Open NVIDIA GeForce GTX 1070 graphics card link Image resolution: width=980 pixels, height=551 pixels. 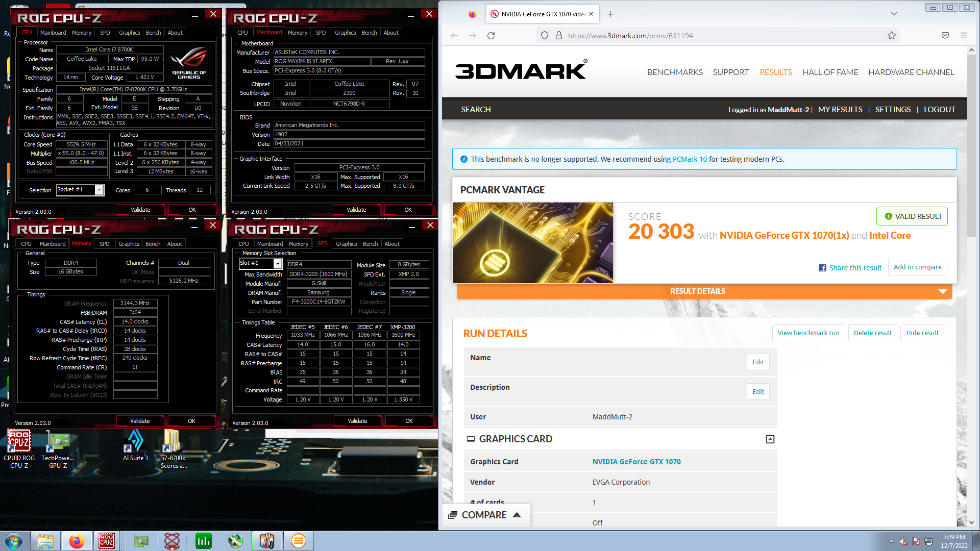click(x=636, y=462)
